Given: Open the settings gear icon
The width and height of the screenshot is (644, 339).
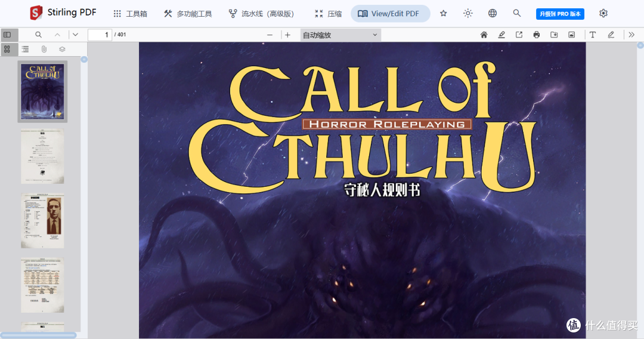Looking at the screenshot, I should point(603,13).
